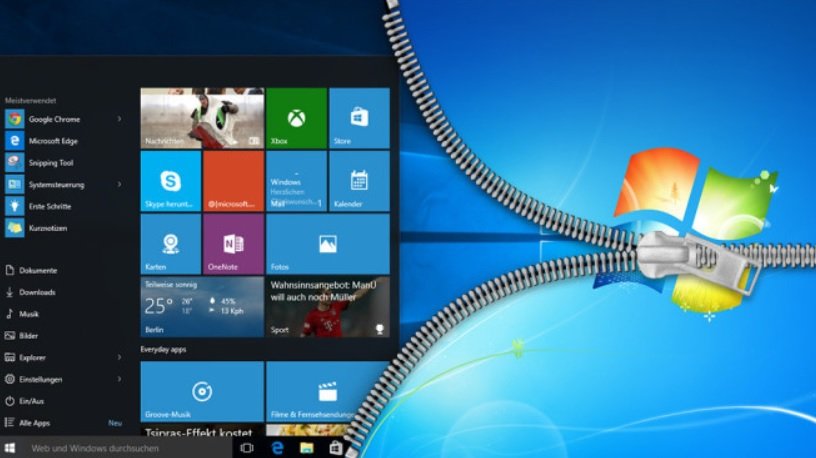816x458 pixels.
Task: Open Tsipras-Effekt kostet news tile
Action: pyautogui.click(x=202, y=430)
